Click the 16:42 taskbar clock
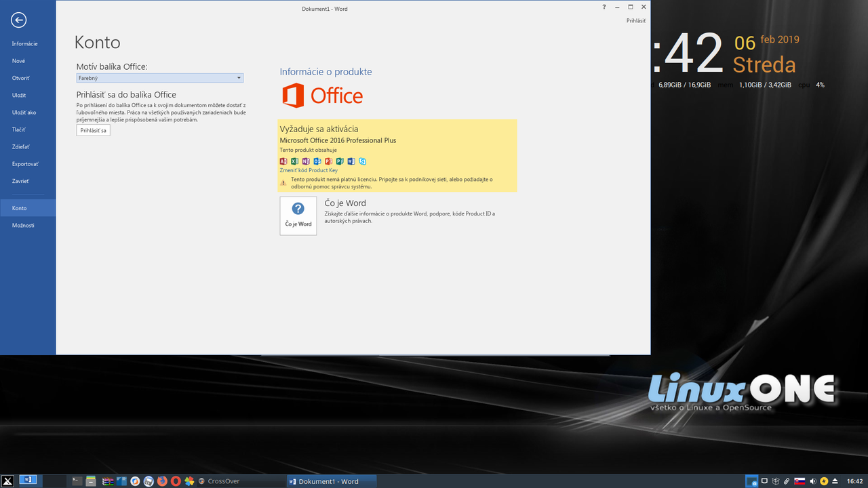The width and height of the screenshot is (868, 488). [x=854, y=481]
